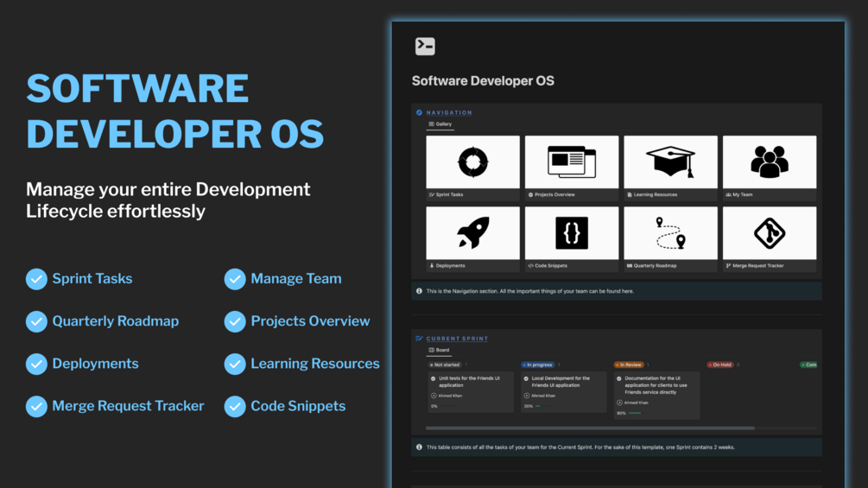The height and width of the screenshot is (488, 868).
Task: Click the Deployments rocket icon card
Action: [472, 233]
